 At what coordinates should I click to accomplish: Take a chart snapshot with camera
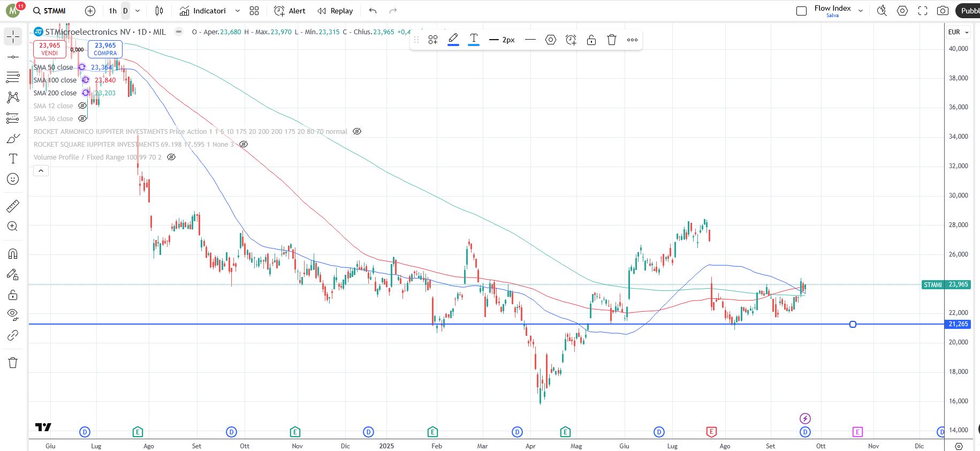943,11
